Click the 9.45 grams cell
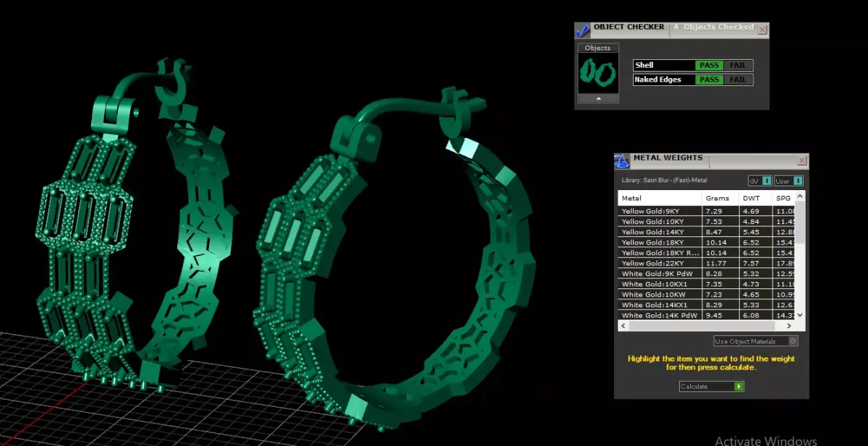 [x=720, y=316]
